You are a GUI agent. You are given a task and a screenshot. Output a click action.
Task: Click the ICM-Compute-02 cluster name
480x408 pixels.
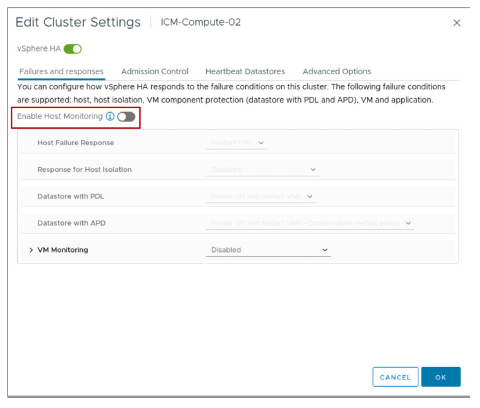point(200,22)
